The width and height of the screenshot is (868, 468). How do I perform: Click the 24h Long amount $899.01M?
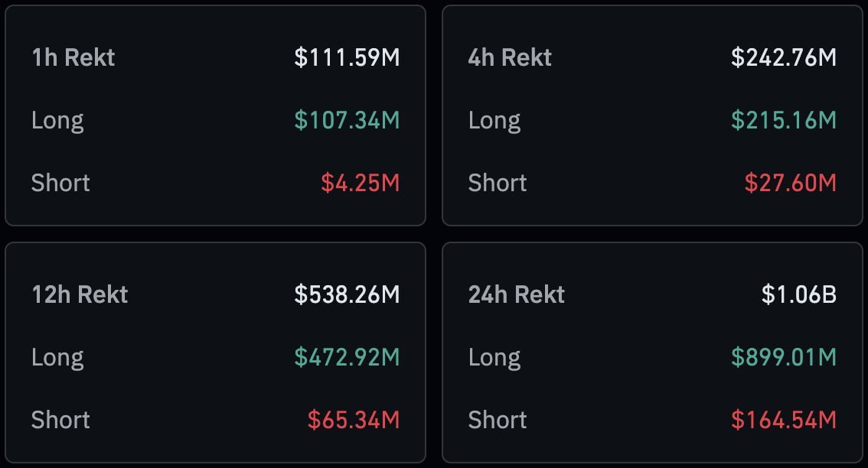pyautogui.click(x=783, y=357)
